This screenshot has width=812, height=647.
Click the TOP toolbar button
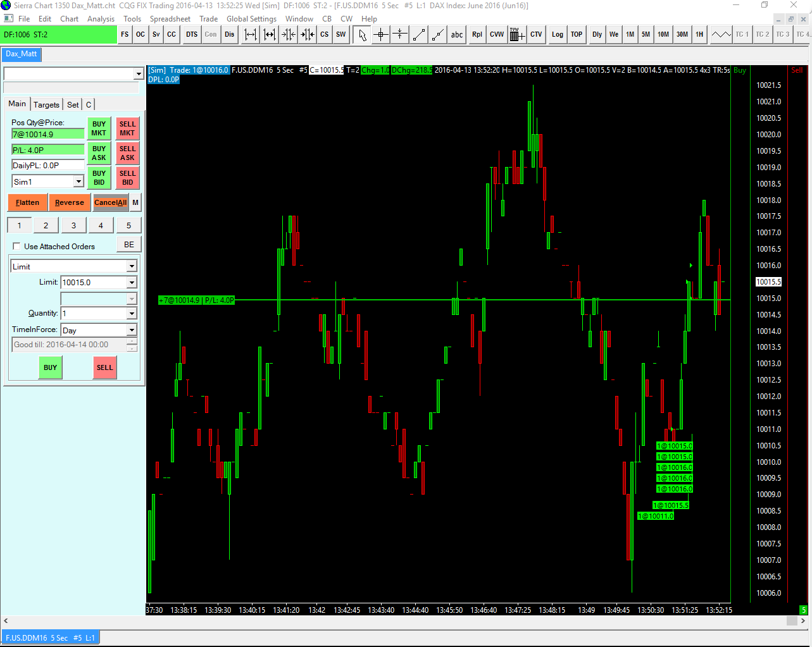[577, 35]
